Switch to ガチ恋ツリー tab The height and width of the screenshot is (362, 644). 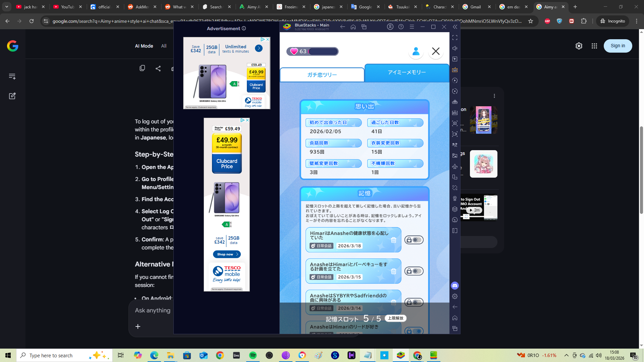(322, 75)
